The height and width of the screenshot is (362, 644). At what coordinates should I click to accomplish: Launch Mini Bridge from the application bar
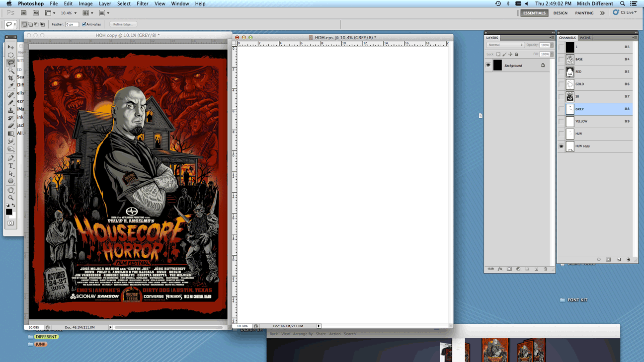click(36, 13)
